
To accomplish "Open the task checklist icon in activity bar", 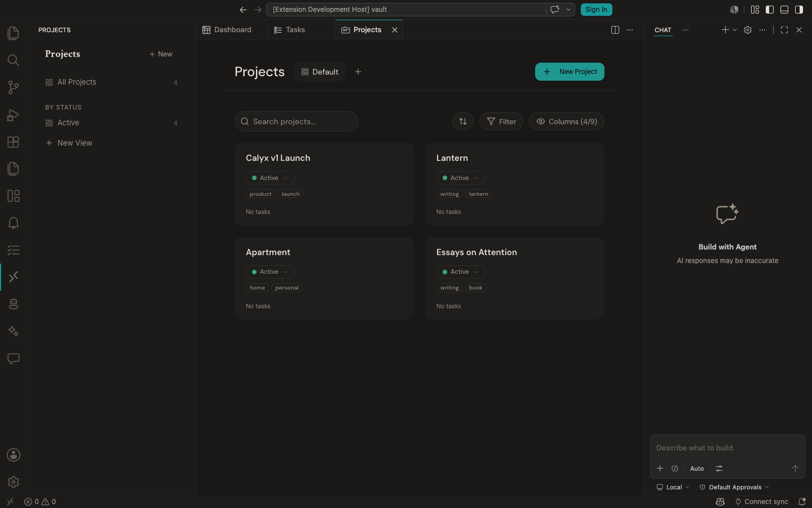I will point(14,250).
